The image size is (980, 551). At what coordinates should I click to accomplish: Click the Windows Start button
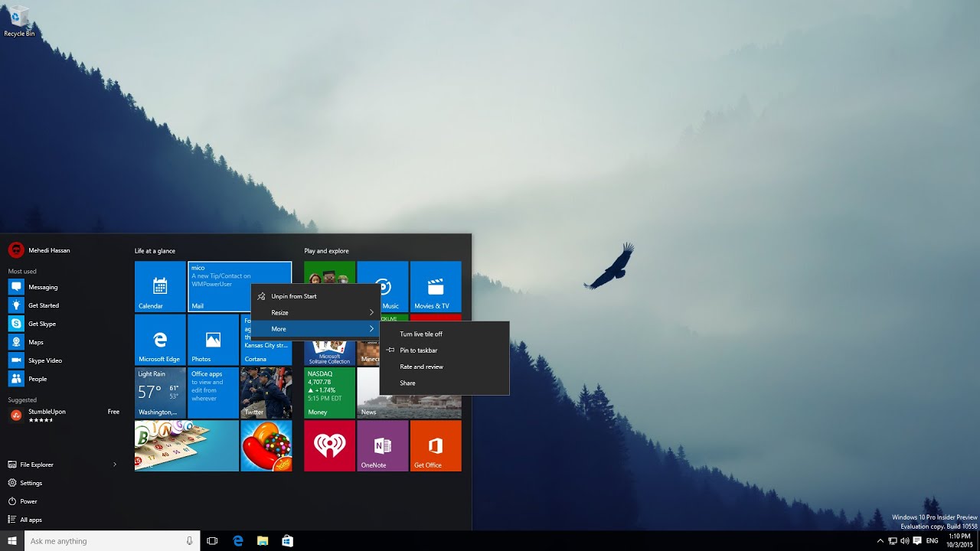pos(12,541)
